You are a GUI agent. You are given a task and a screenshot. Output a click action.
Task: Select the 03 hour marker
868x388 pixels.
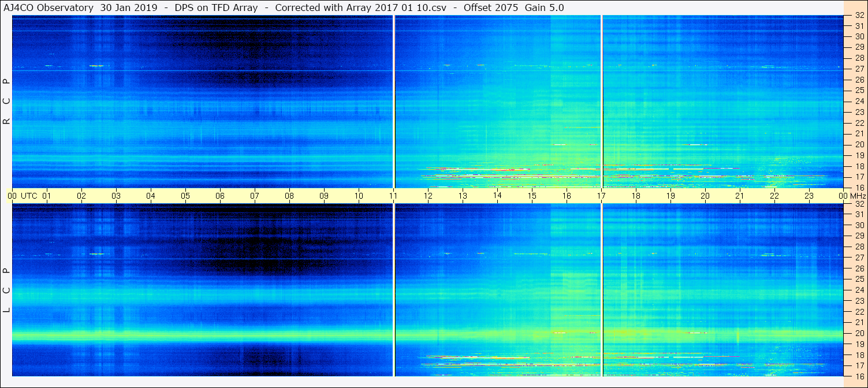click(116, 196)
